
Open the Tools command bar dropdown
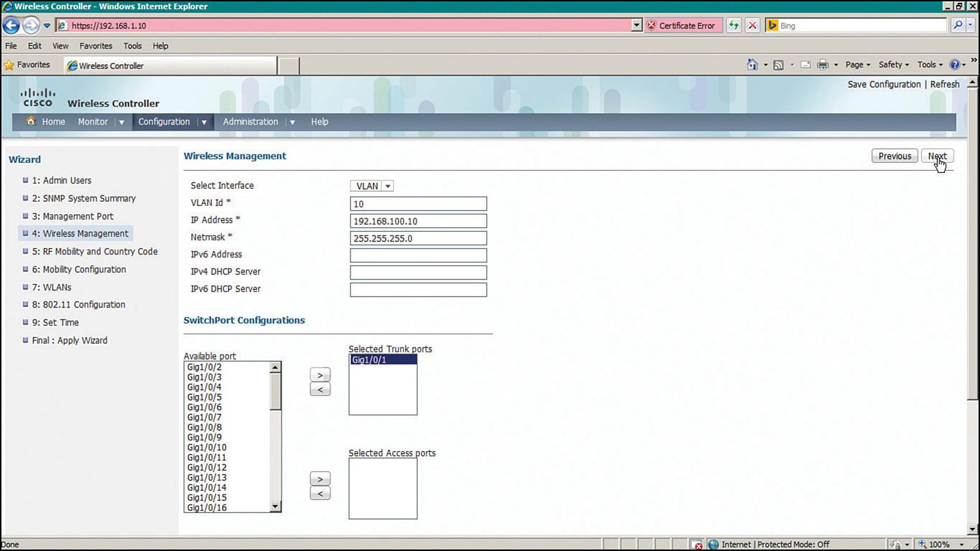(930, 65)
